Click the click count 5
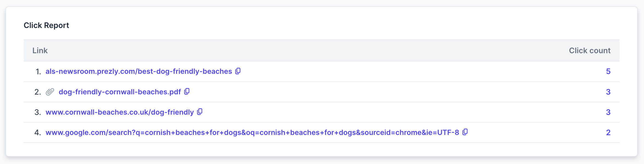Viewport: 644px width, 164px height. tap(608, 71)
